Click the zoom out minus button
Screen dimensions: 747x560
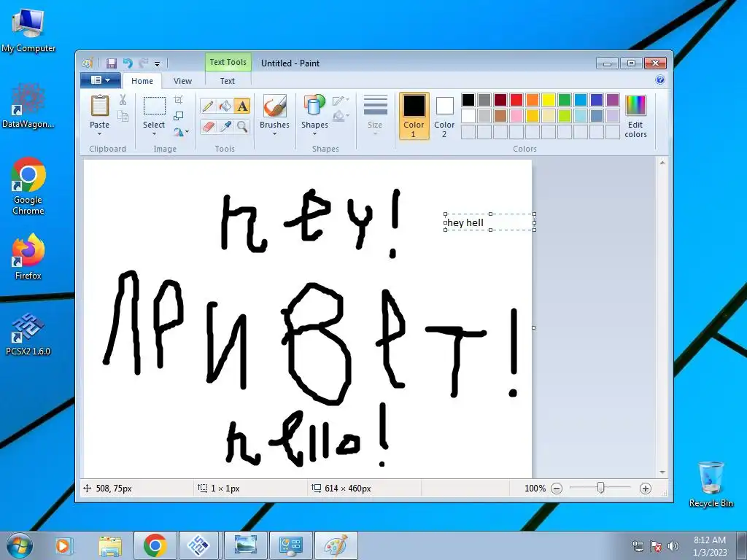pos(557,489)
